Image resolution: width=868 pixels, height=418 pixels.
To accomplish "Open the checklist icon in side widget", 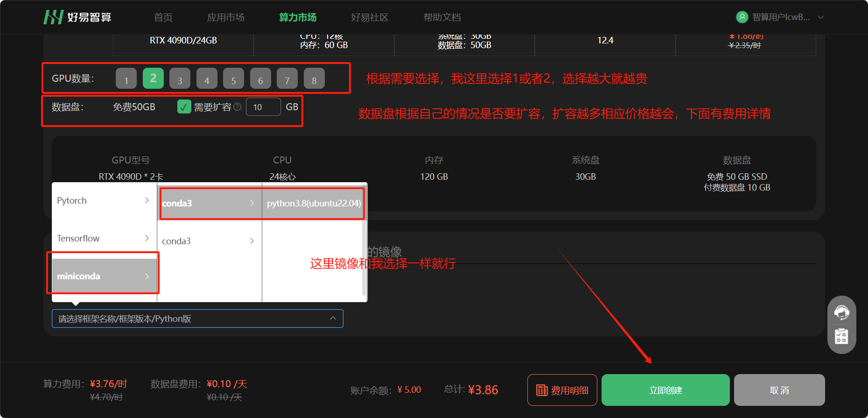I will click(841, 336).
